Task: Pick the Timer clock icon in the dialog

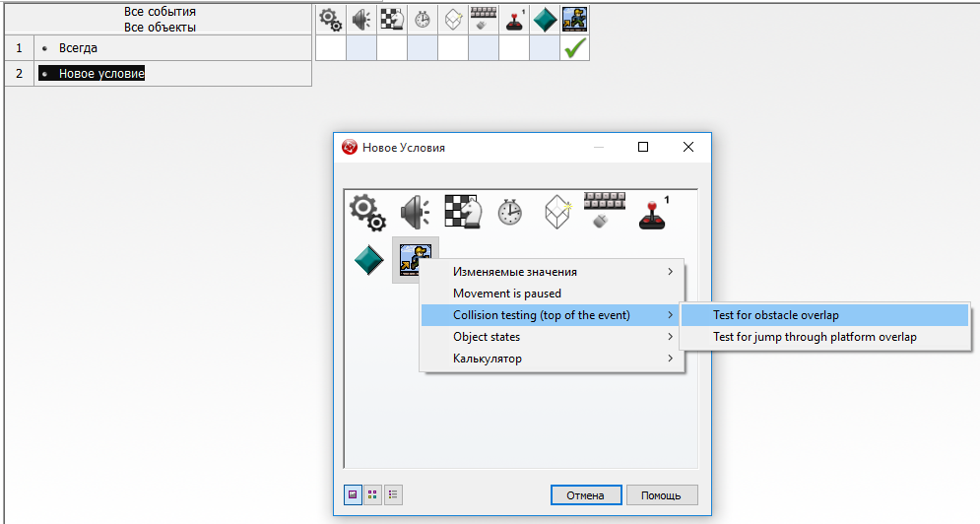Action: 509,212
